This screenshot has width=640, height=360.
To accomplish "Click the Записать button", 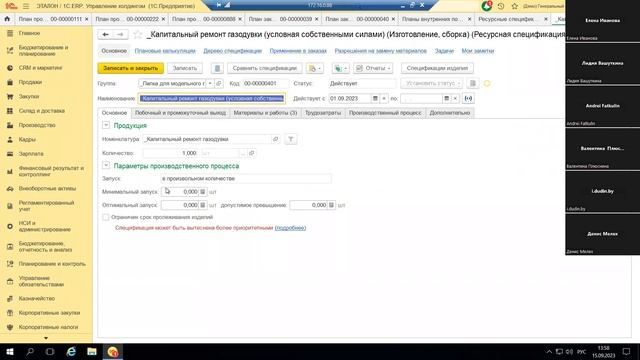I will (x=185, y=68).
